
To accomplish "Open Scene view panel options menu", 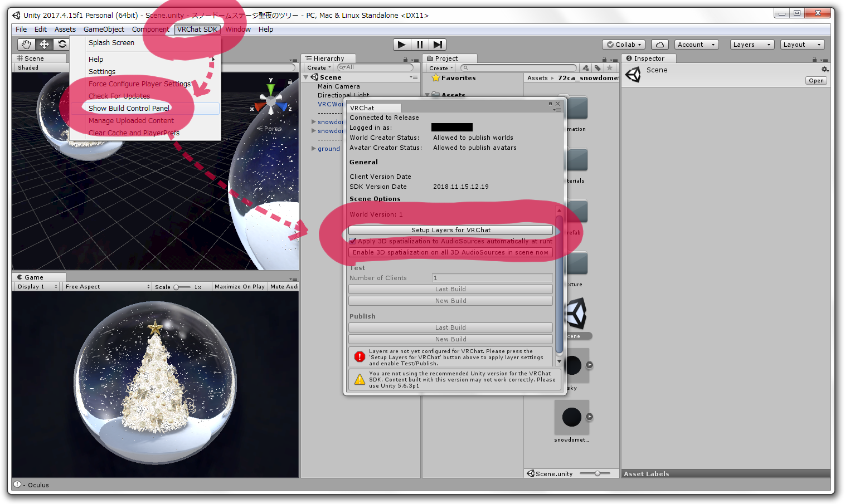I will tap(293, 60).
